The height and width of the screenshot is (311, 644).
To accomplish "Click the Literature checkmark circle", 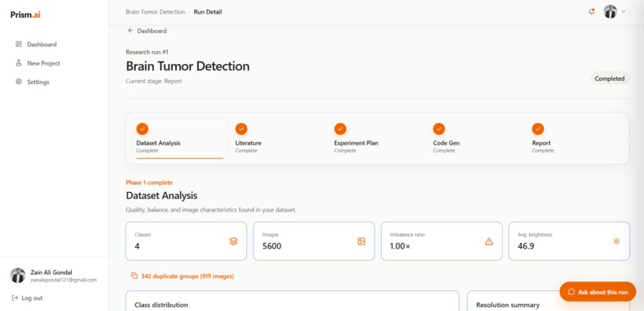I will tap(241, 129).
